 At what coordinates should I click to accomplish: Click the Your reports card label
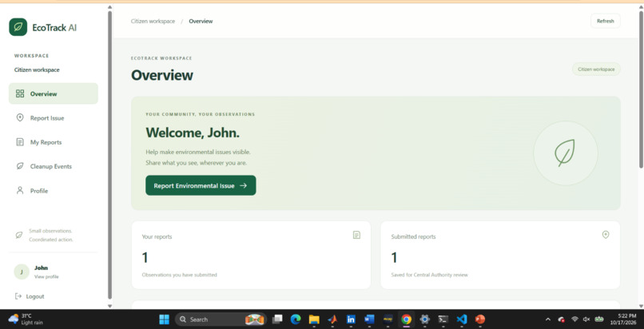157,236
